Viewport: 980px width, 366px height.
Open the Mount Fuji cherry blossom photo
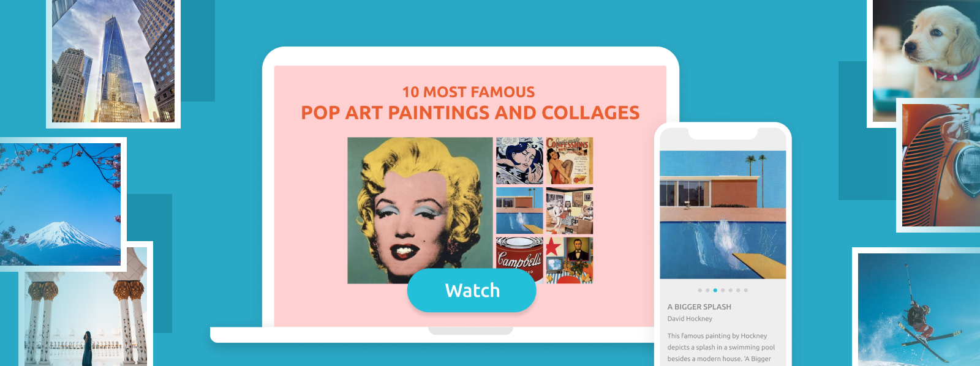tap(61, 204)
